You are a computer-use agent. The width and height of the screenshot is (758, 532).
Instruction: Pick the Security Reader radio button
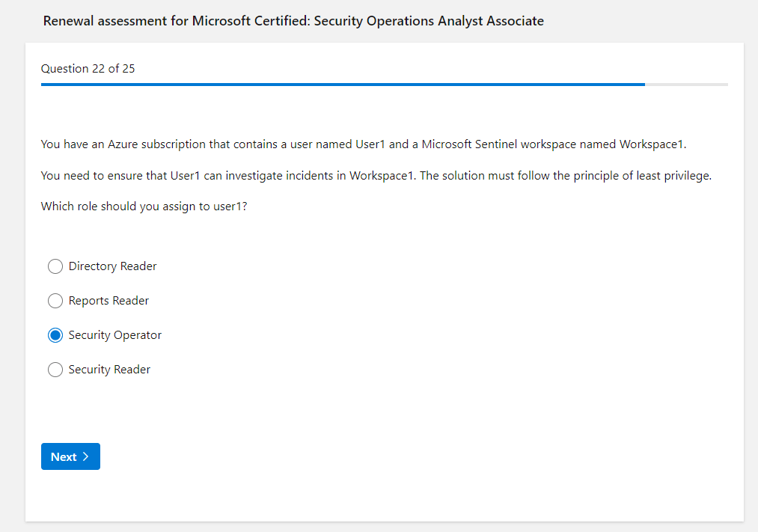(x=55, y=370)
